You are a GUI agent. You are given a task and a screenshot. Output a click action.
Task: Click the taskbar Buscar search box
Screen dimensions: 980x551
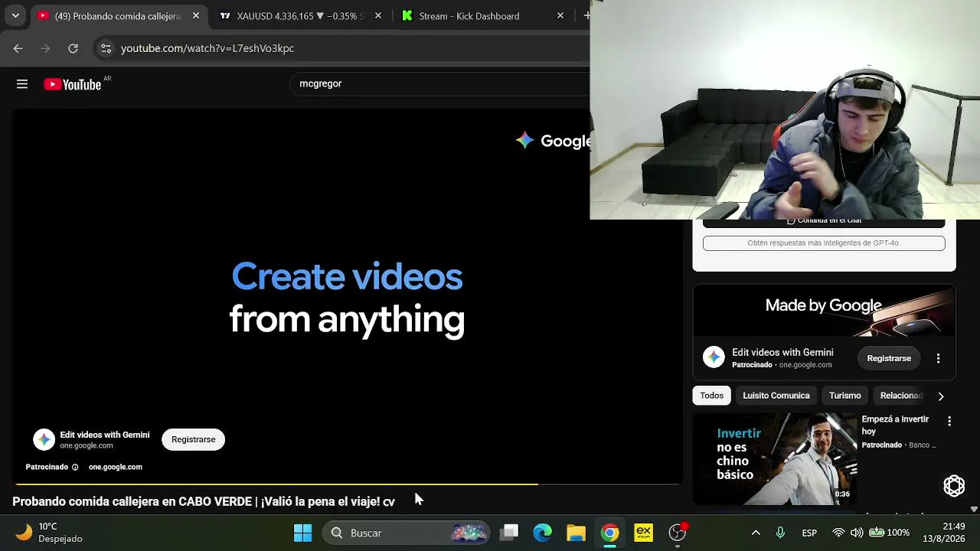tap(407, 533)
